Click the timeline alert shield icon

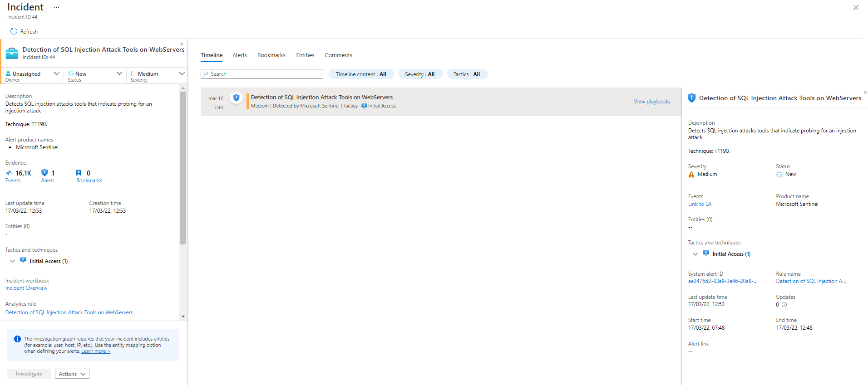(236, 97)
